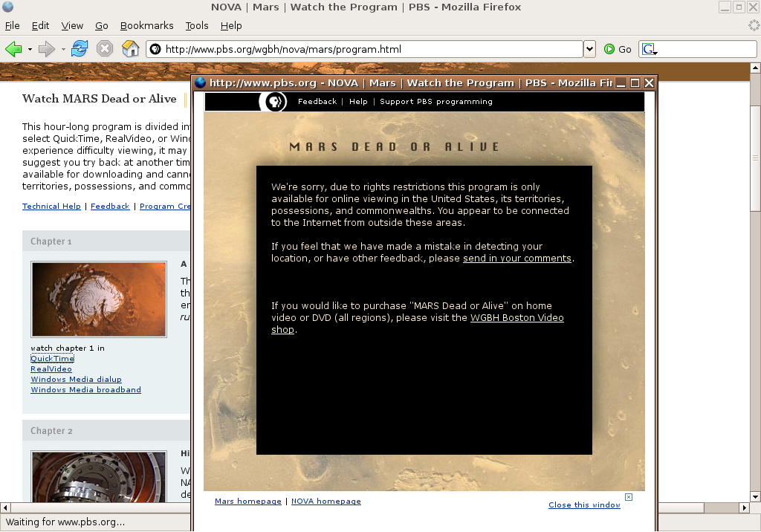Open the Mars homepage link
The width and height of the screenshot is (761, 532).
coord(248,502)
